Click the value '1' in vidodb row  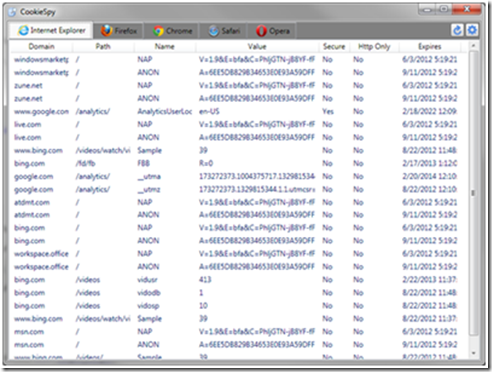coord(201,293)
